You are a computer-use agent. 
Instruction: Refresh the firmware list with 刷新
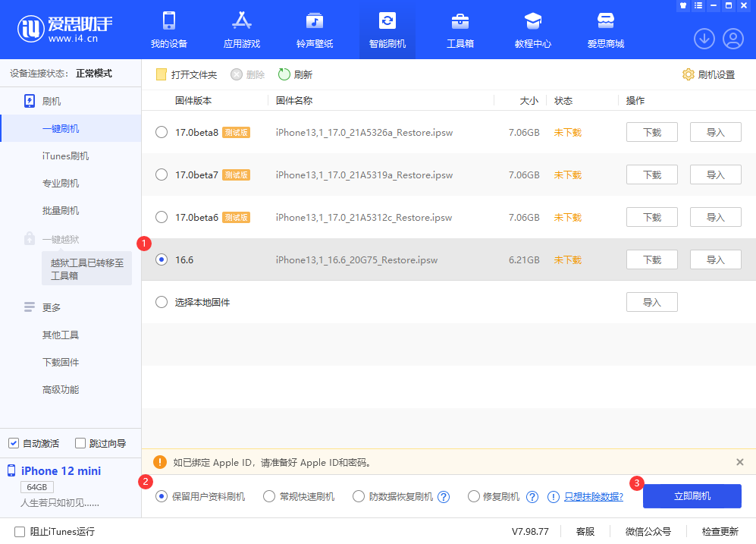tap(294, 75)
